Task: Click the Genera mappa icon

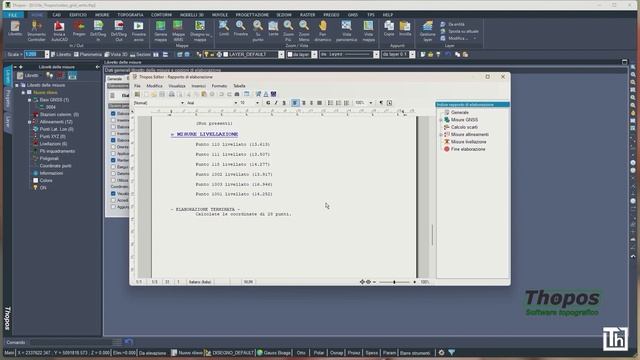Action: tap(160, 31)
